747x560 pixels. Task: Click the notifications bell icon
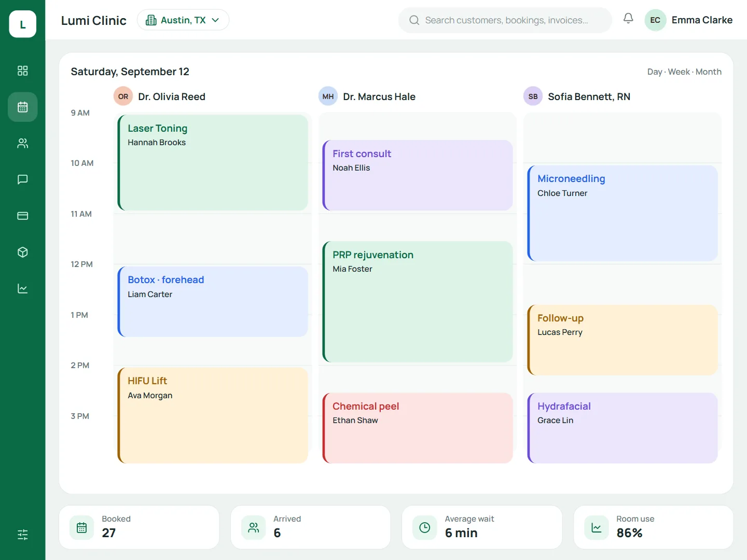[628, 19]
